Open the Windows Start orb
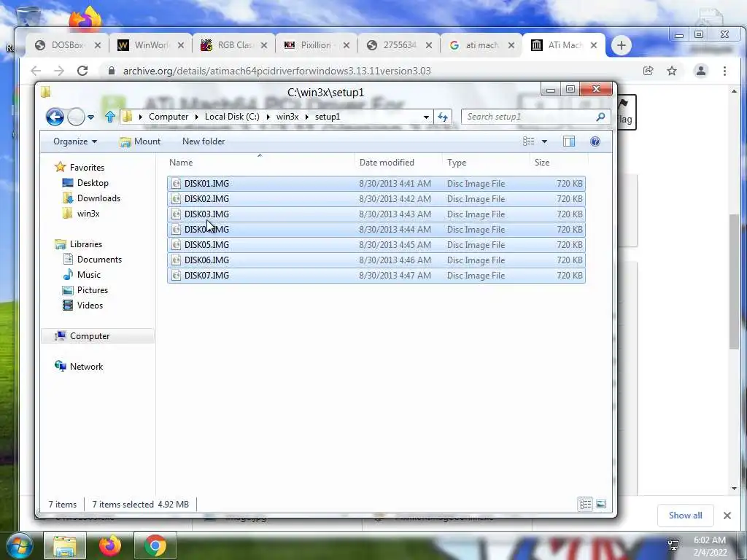Image resolution: width=747 pixels, height=560 pixels. click(x=18, y=545)
